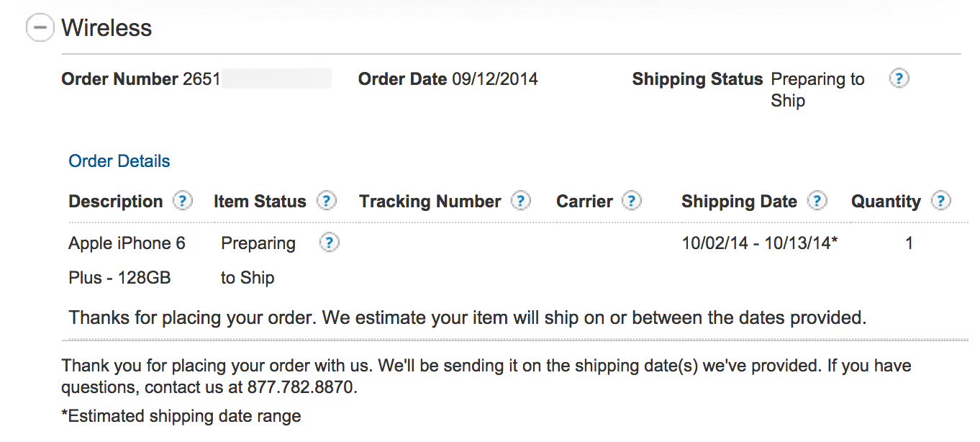980x442 pixels.
Task: Collapse the Wireless section
Action: pyautogui.click(x=40, y=28)
